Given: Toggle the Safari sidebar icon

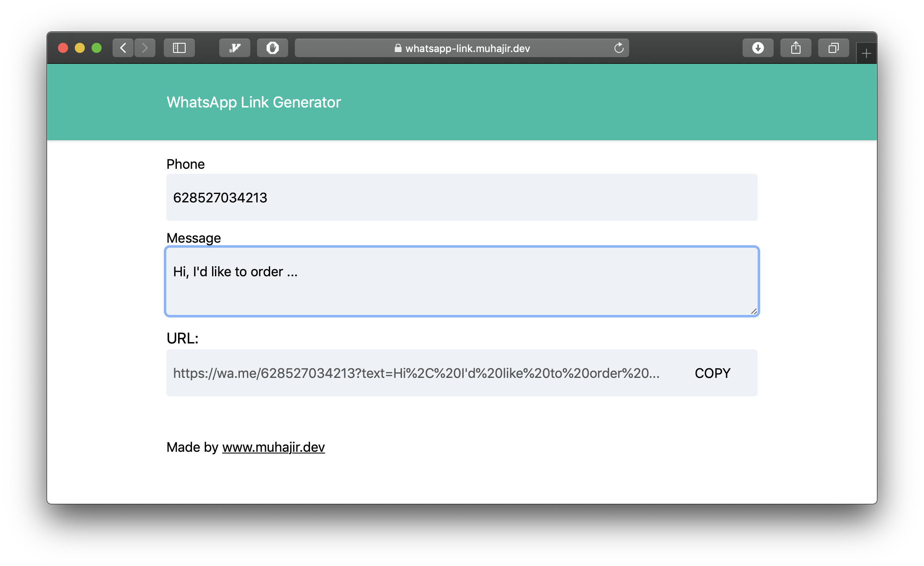Looking at the screenshot, I should click(x=179, y=48).
